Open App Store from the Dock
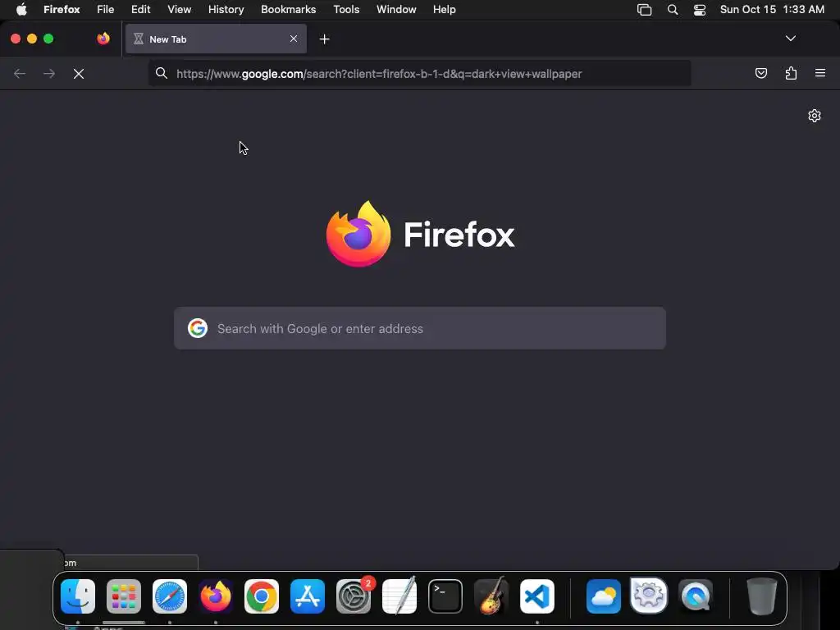The width and height of the screenshot is (840, 630). coord(308,596)
